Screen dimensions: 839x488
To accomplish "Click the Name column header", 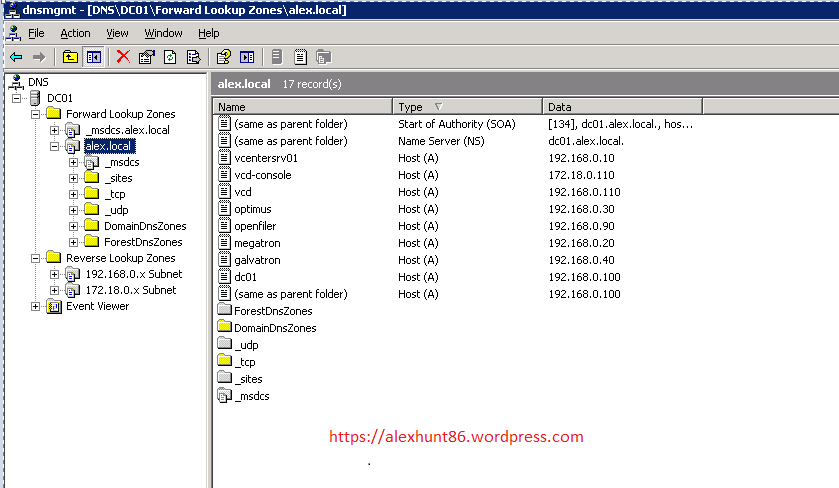I will (x=302, y=106).
